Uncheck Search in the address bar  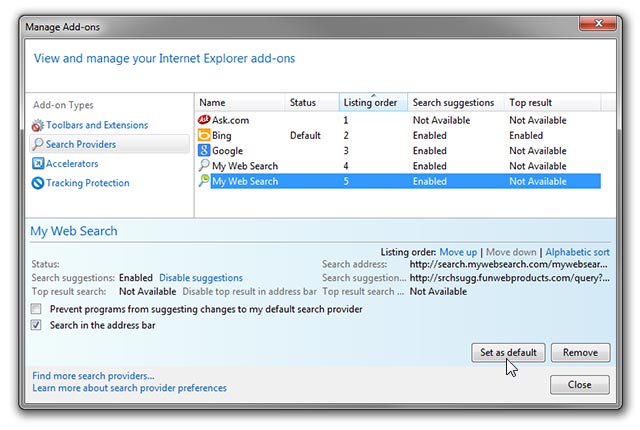36,325
